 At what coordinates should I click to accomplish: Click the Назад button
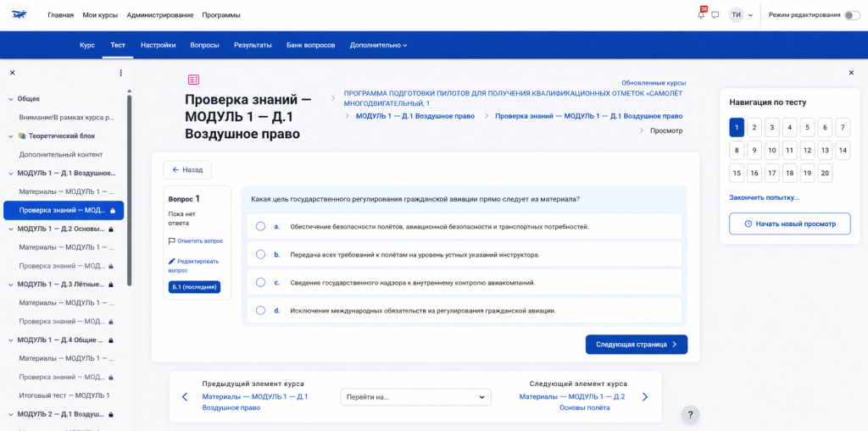pyautogui.click(x=187, y=170)
